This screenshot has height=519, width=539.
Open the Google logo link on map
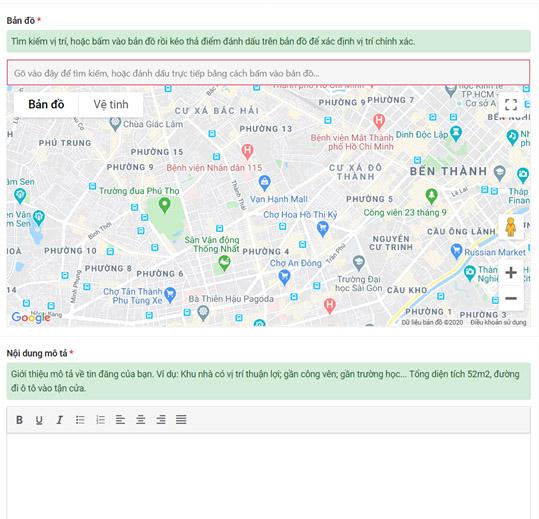31,317
